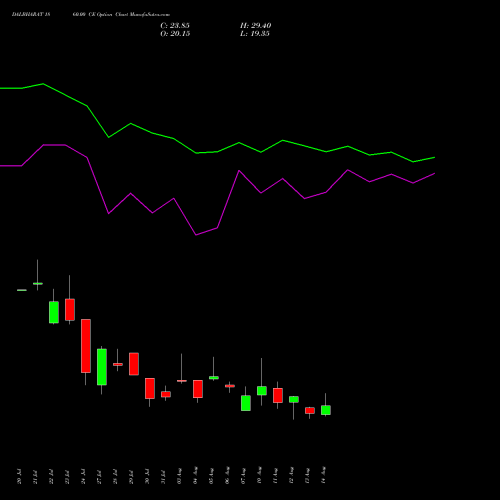Select the red candlestick above 23 Jul
500x500 pixels.
click(70, 310)
